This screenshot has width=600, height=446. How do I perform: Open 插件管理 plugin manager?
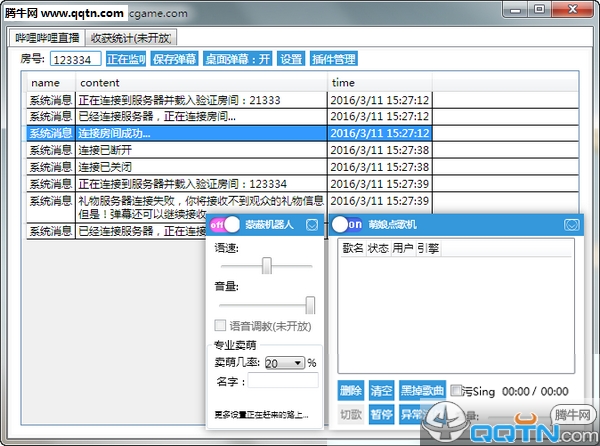(332, 59)
